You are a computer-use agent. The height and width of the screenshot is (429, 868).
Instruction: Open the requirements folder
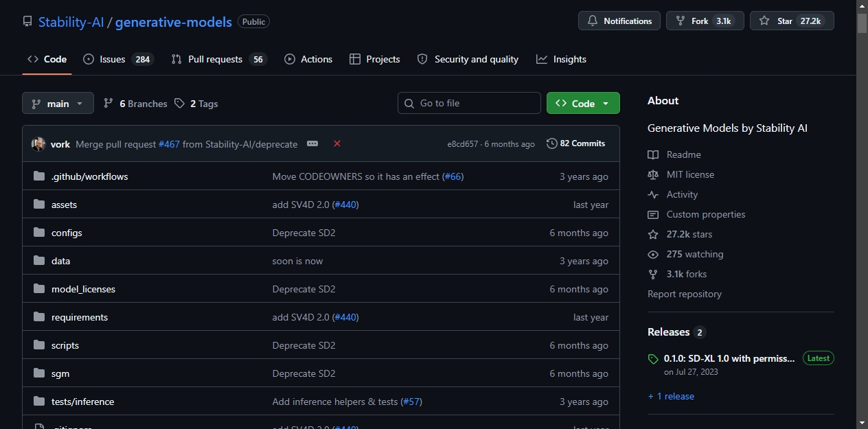click(x=80, y=317)
